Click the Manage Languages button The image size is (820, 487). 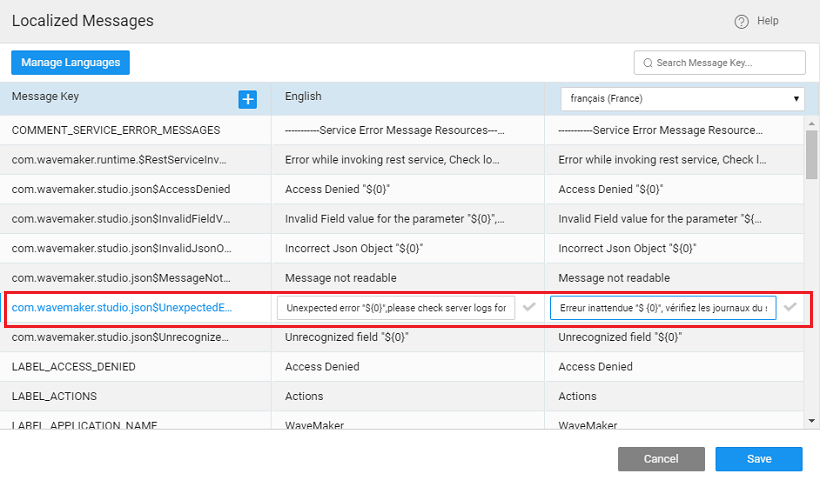click(x=70, y=62)
